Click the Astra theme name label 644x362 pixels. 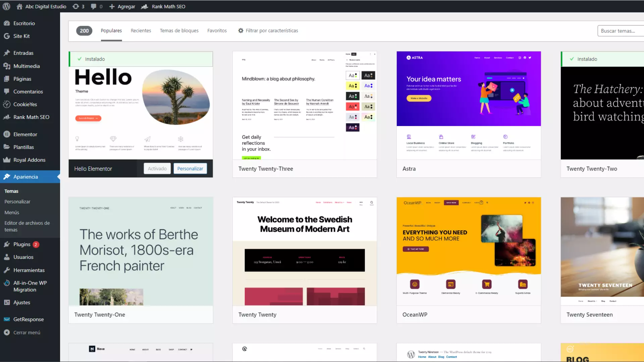coord(409,169)
